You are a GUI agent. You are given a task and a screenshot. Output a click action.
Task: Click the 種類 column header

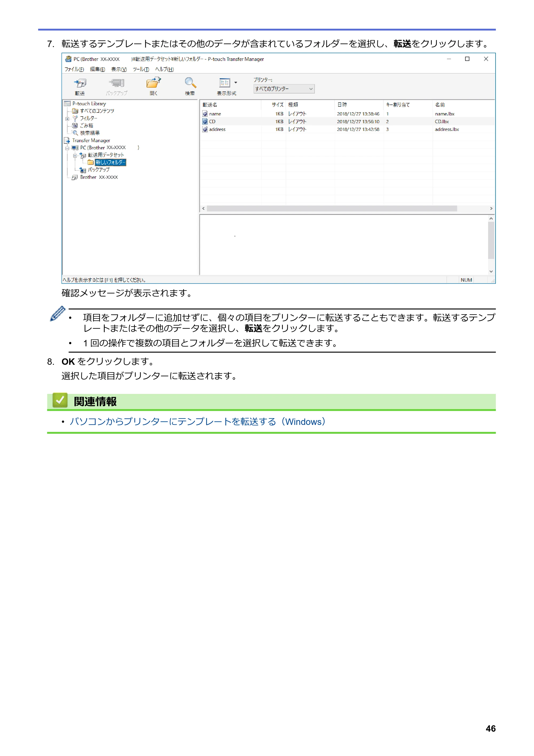pos(310,105)
